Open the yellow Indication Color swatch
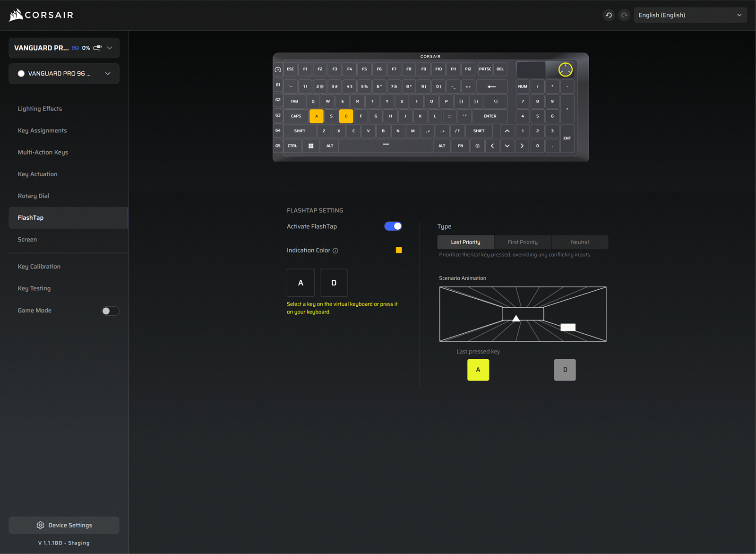756x554 pixels. [399, 251]
